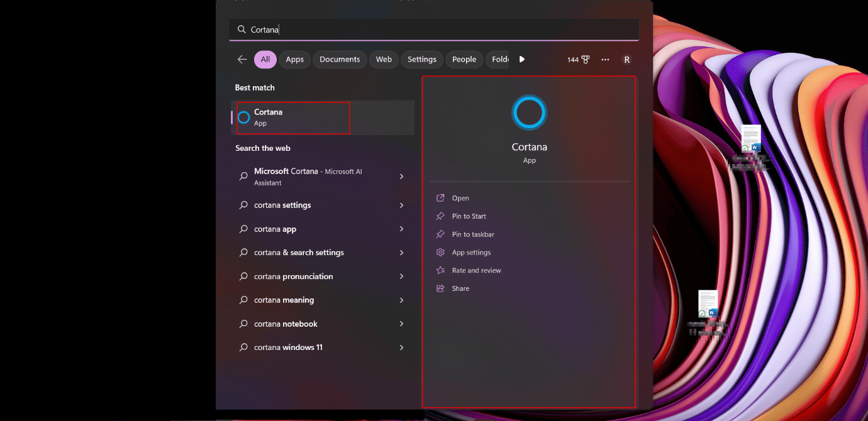This screenshot has height=421, width=868.
Task: Click the Cortana title in preview pane
Action: pos(530,147)
